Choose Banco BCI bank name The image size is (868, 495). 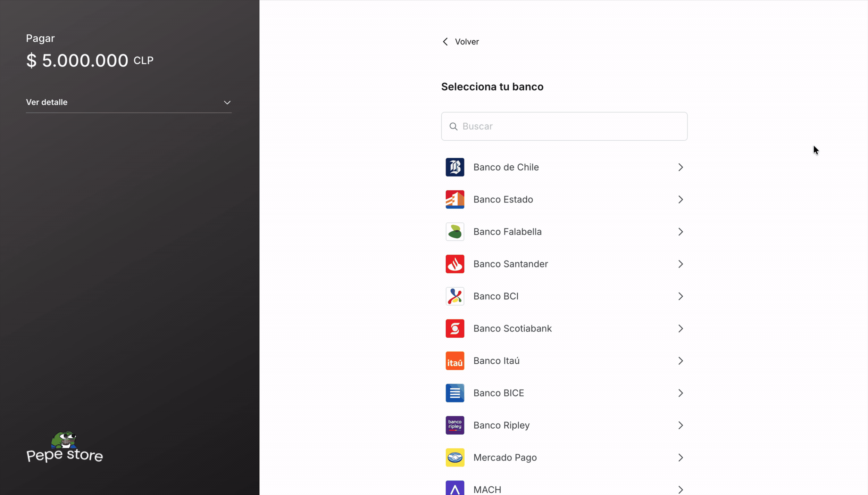pos(496,296)
